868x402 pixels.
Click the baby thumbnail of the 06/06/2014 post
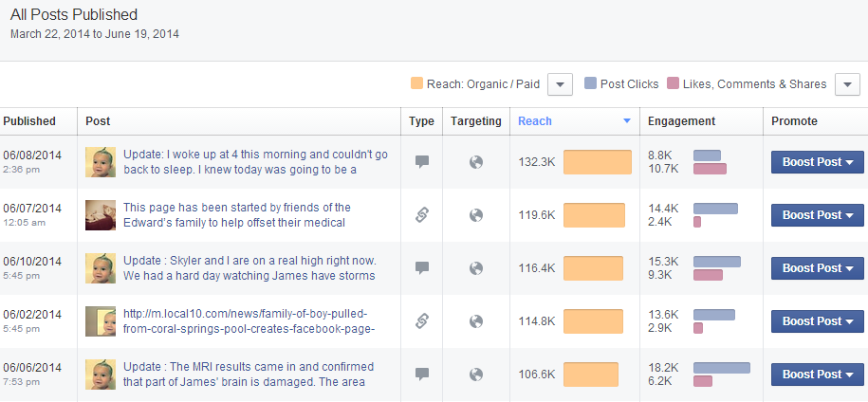(101, 375)
